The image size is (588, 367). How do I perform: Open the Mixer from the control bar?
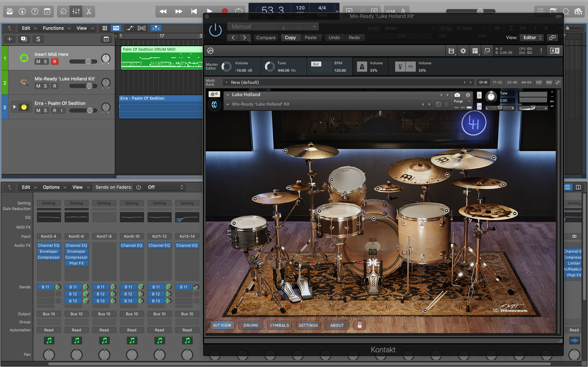tap(76, 11)
